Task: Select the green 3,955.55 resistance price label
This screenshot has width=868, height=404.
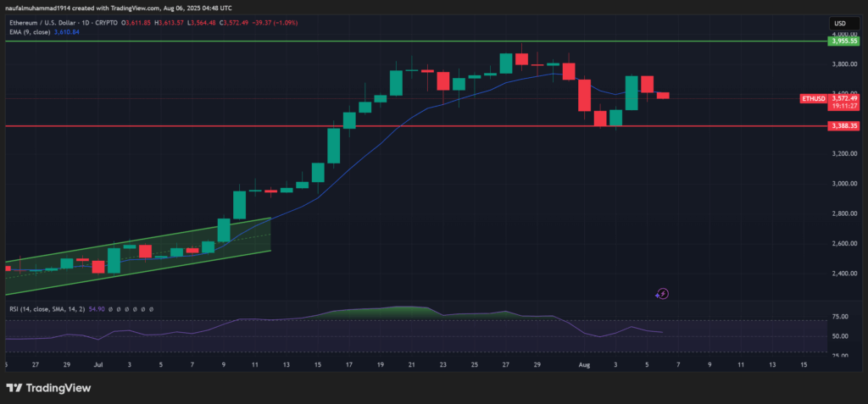Action: tap(844, 41)
